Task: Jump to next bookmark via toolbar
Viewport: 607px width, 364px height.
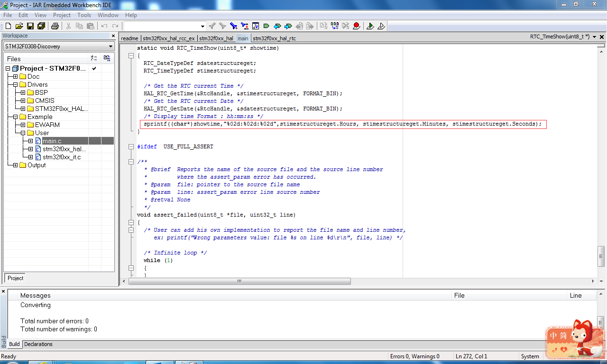Action: [x=288, y=26]
